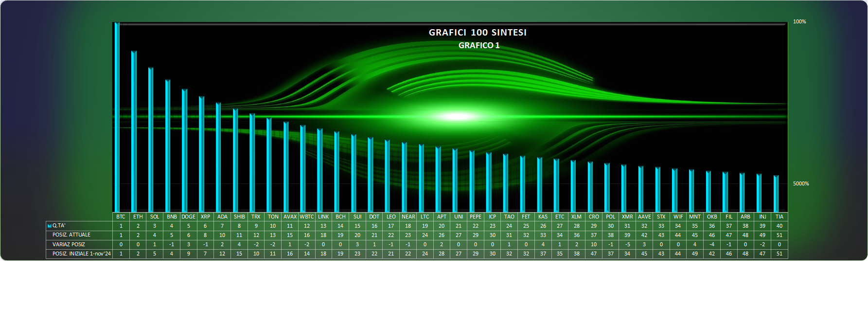Select the chart title GRAFICI 100 SINTESI
868x328 pixels.
[477, 33]
